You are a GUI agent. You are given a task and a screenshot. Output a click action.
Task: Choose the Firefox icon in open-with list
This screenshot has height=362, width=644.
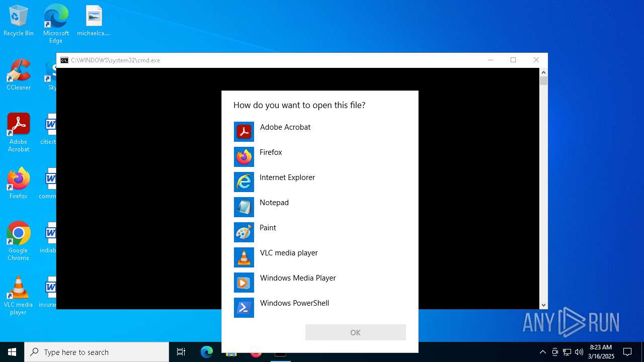click(244, 157)
